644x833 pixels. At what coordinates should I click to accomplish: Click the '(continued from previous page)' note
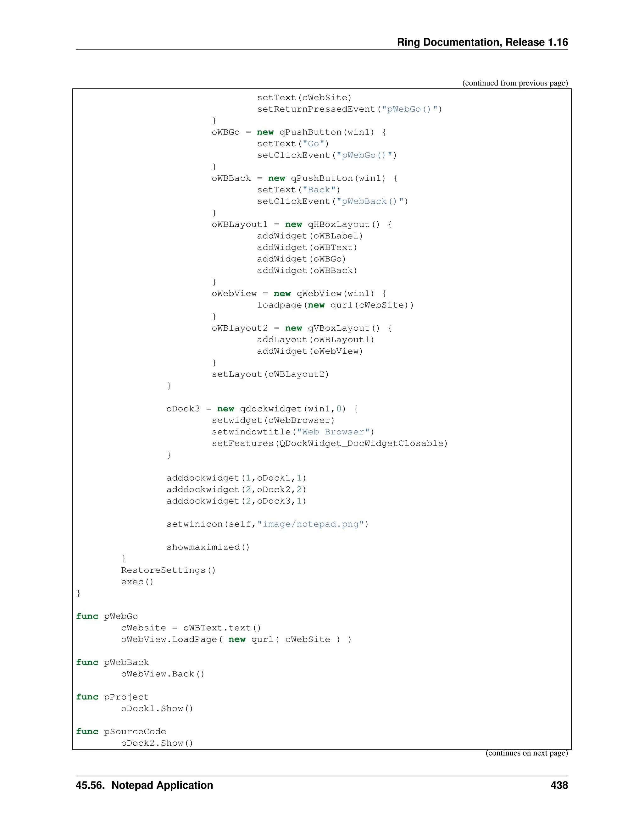click(515, 83)
